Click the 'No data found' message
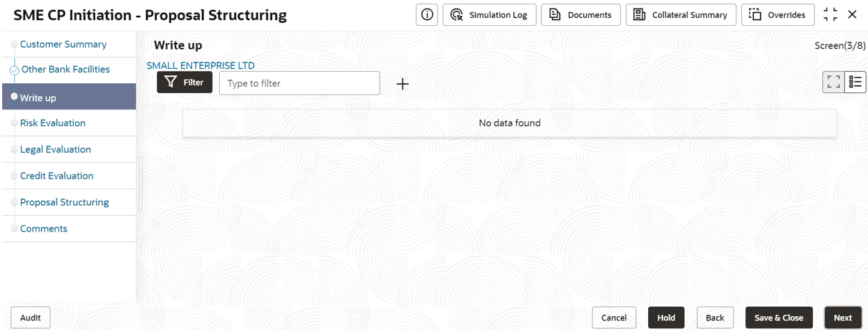Viewport: 868px width, 332px height. pyautogui.click(x=509, y=123)
